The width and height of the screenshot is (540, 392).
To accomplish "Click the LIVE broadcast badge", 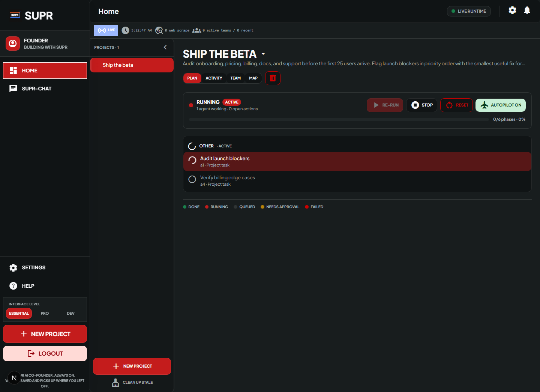I will (106, 30).
